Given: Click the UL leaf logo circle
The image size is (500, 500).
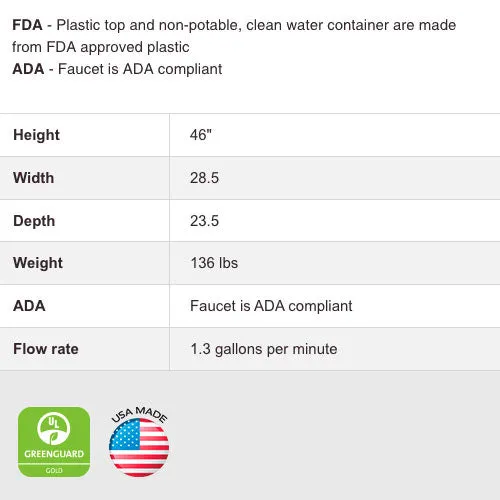Looking at the screenshot, I should 54,428.
